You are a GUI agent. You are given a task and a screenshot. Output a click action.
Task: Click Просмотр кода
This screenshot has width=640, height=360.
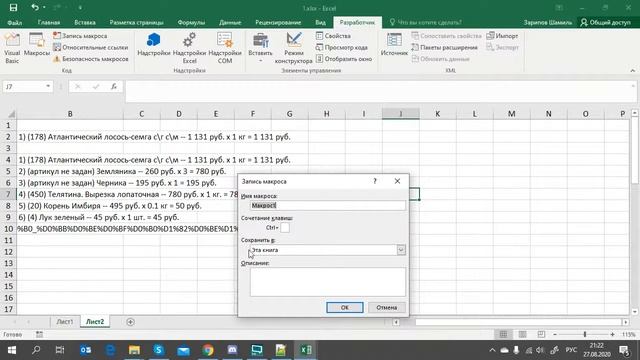click(x=342, y=47)
